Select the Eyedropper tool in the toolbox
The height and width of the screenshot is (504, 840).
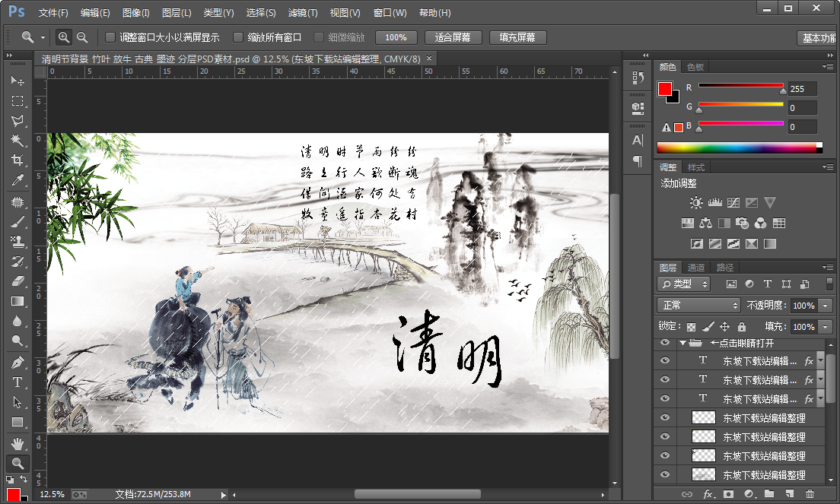(x=17, y=180)
